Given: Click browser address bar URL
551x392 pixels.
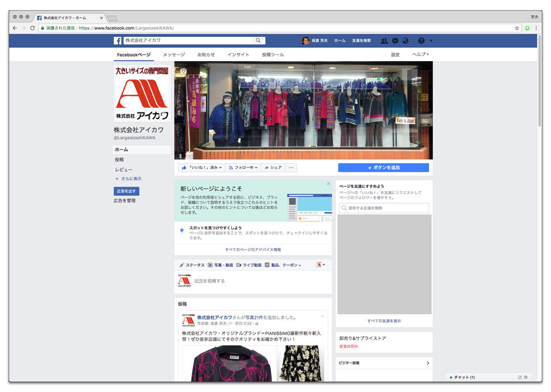Looking at the screenshot, I should tap(126, 28).
